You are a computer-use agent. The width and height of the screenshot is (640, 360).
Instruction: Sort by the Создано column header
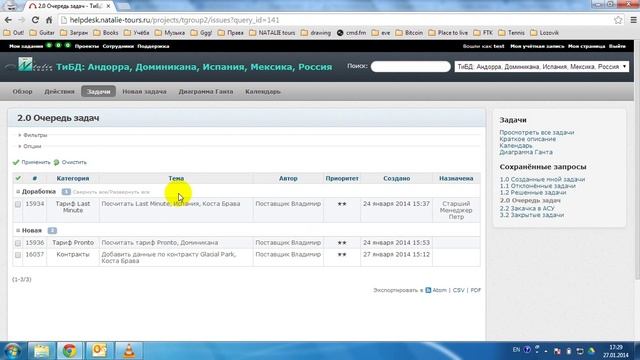coord(396,178)
